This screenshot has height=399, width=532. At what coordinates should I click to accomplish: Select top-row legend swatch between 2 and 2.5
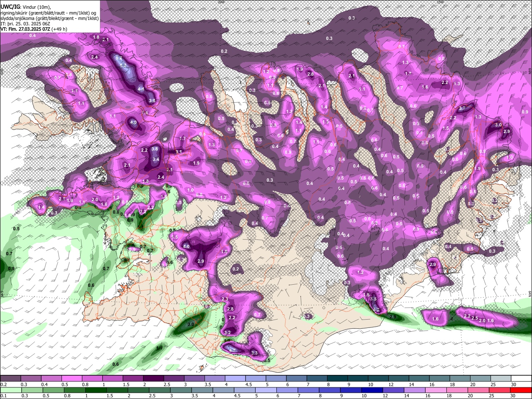coord(153,379)
